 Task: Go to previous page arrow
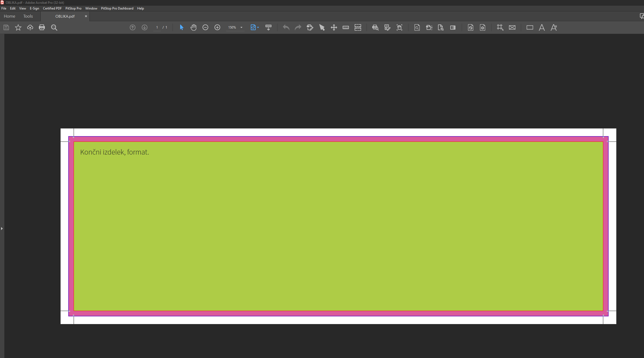point(133,27)
